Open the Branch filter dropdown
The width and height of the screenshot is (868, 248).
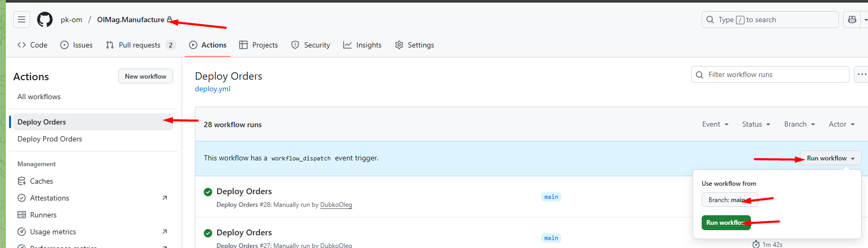(799, 125)
